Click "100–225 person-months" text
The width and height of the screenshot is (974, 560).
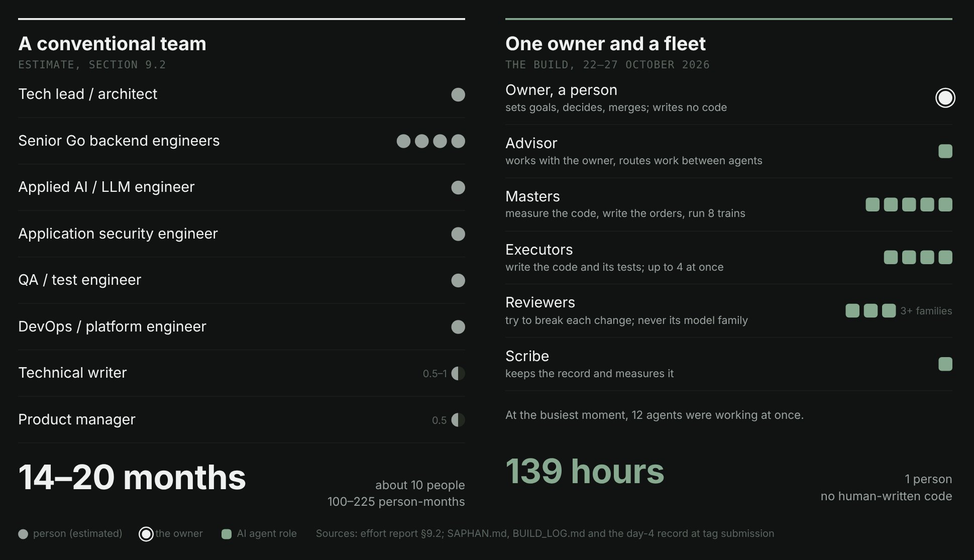tap(396, 502)
